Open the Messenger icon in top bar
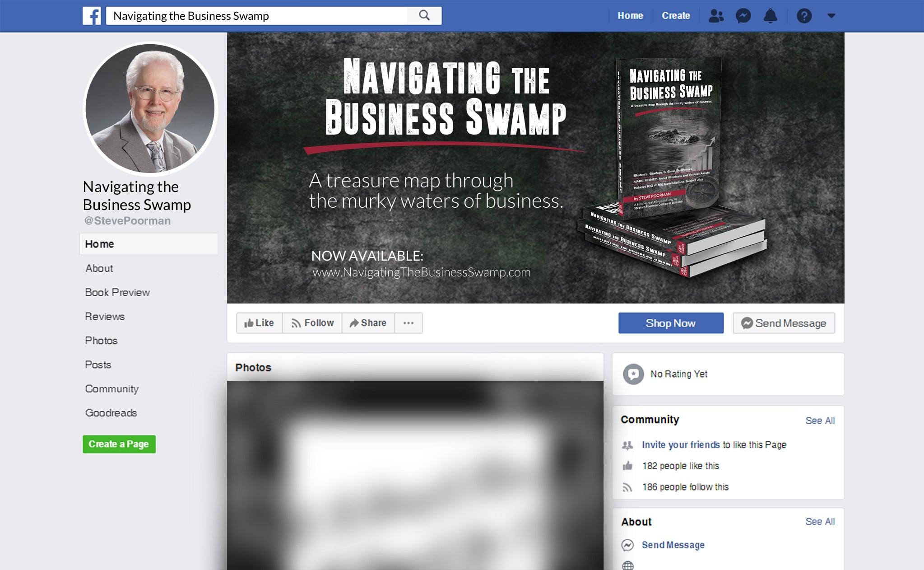This screenshot has height=570, width=924. 743,16
